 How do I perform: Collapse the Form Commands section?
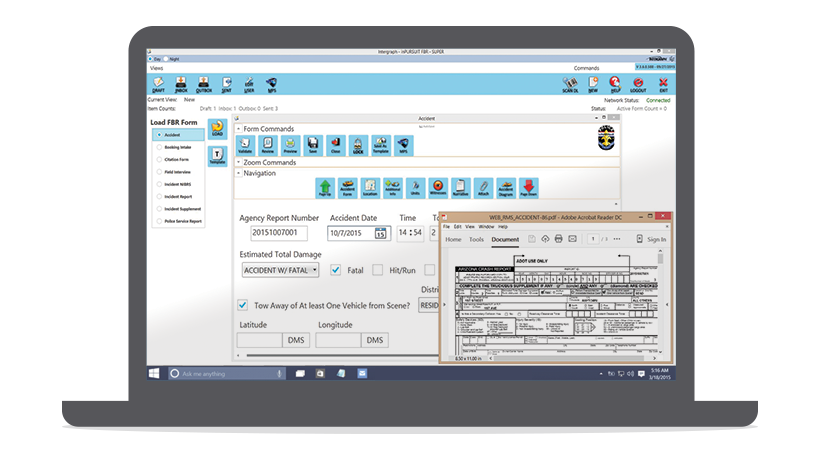coord(239,129)
